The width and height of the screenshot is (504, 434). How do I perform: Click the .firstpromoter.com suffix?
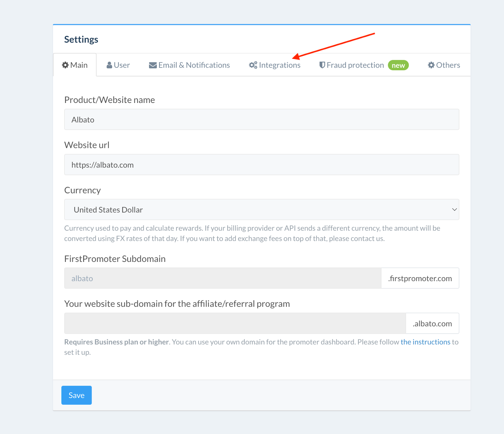tap(420, 278)
